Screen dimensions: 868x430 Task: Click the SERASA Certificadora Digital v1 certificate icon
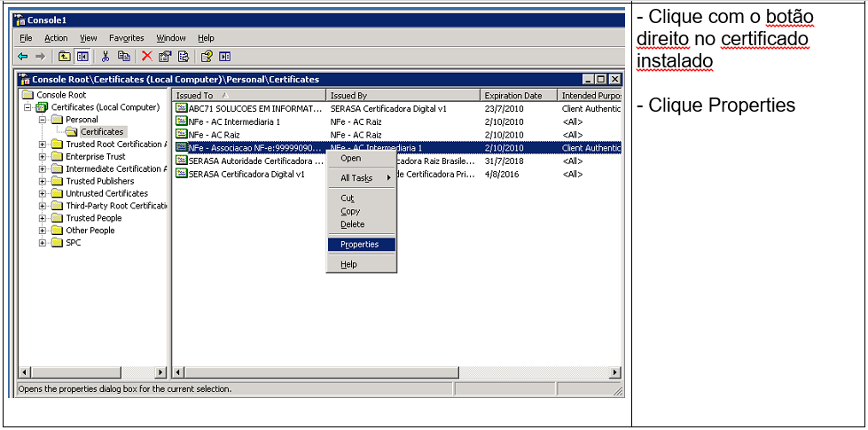pos(181,174)
